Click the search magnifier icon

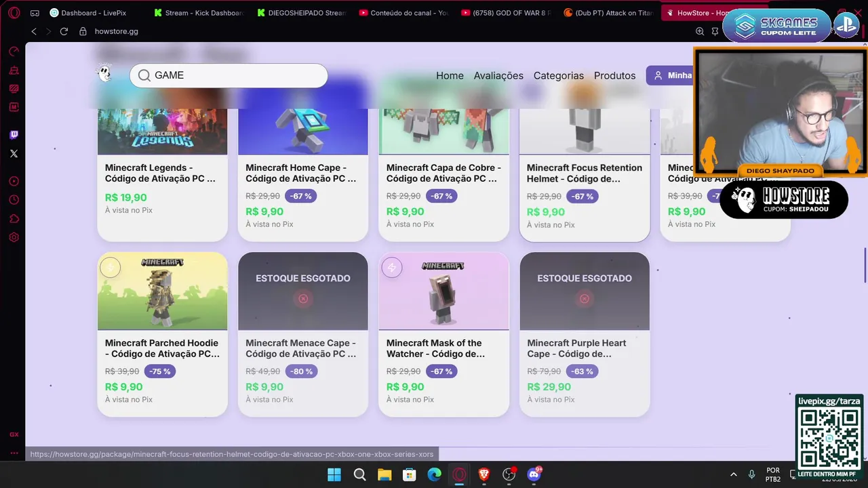click(144, 75)
